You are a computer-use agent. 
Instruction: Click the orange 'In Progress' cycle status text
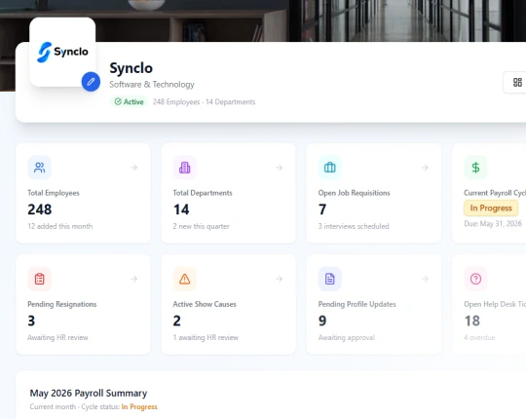[139, 407]
